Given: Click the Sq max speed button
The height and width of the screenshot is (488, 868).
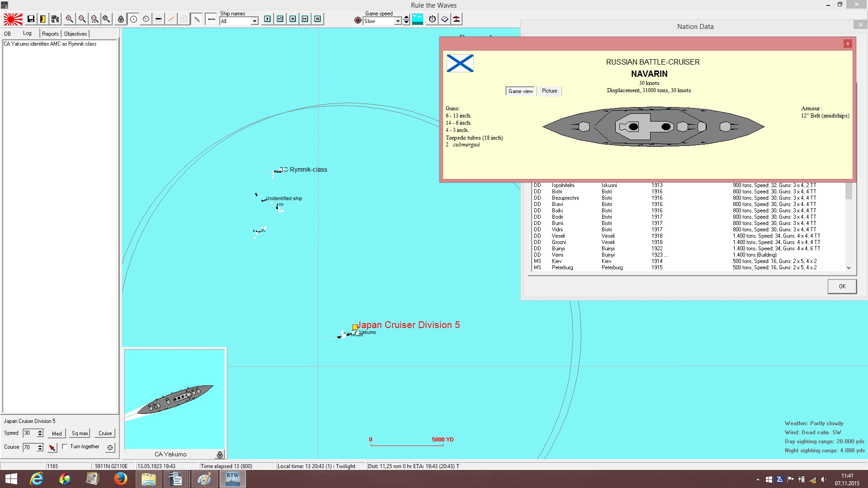Looking at the screenshot, I should (x=80, y=433).
